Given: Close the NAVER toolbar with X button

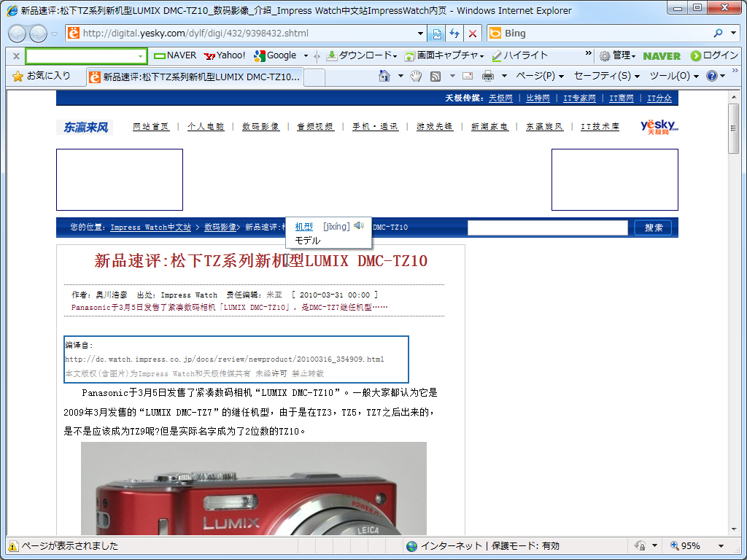Looking at the screenshot, I should point(16,56).
